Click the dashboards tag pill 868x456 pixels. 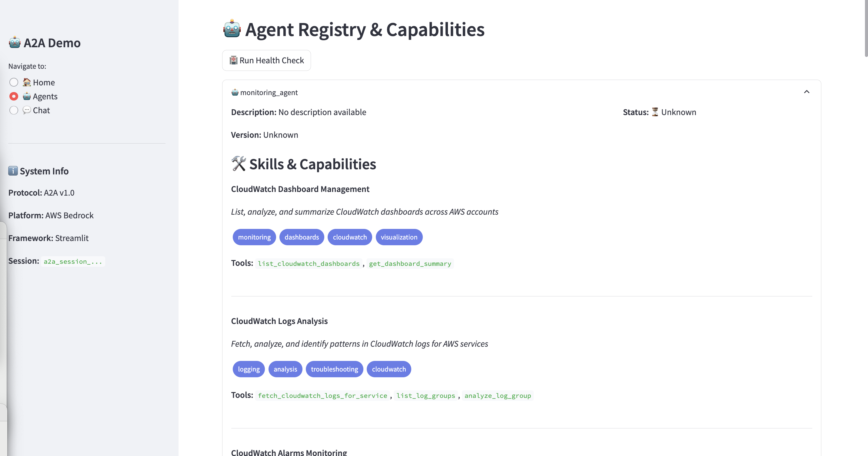point(302,237)
